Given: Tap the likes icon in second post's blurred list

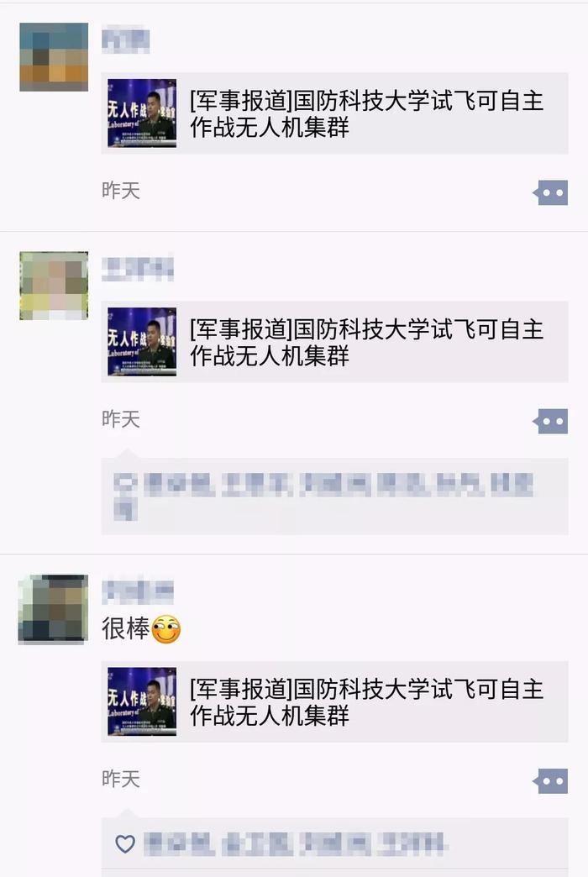Looking at the screenshot, I should (125, 485).
